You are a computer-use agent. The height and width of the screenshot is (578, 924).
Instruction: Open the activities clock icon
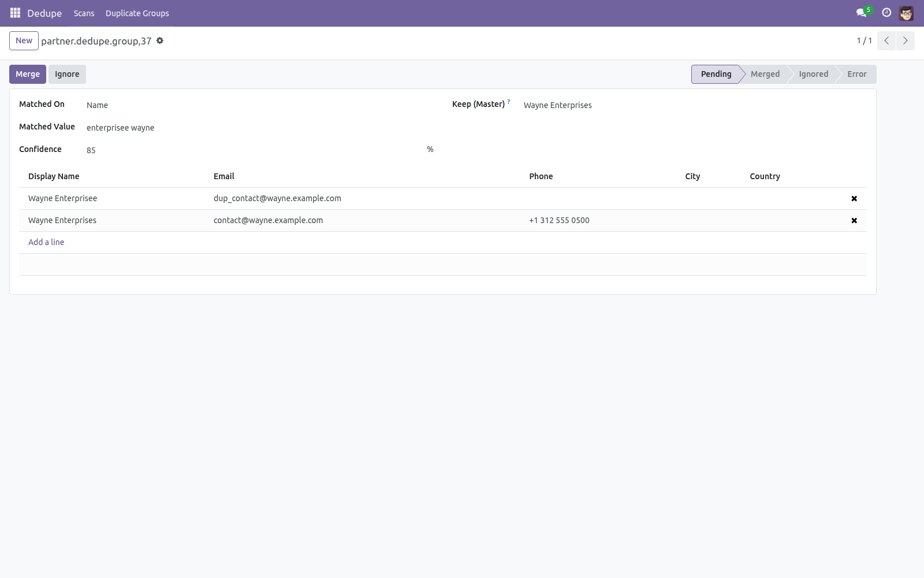tap(886, 12)
